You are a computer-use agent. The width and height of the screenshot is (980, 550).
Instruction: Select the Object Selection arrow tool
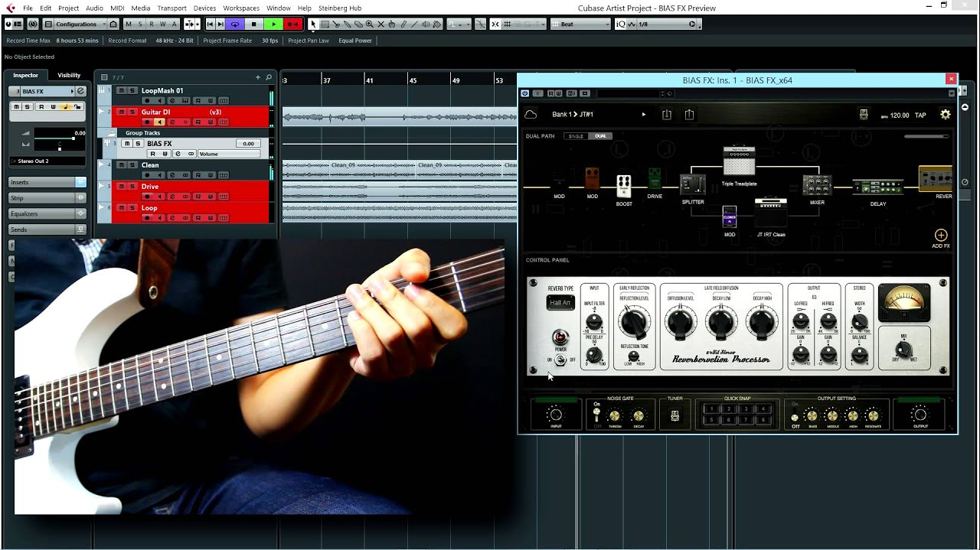coord(313,24)
